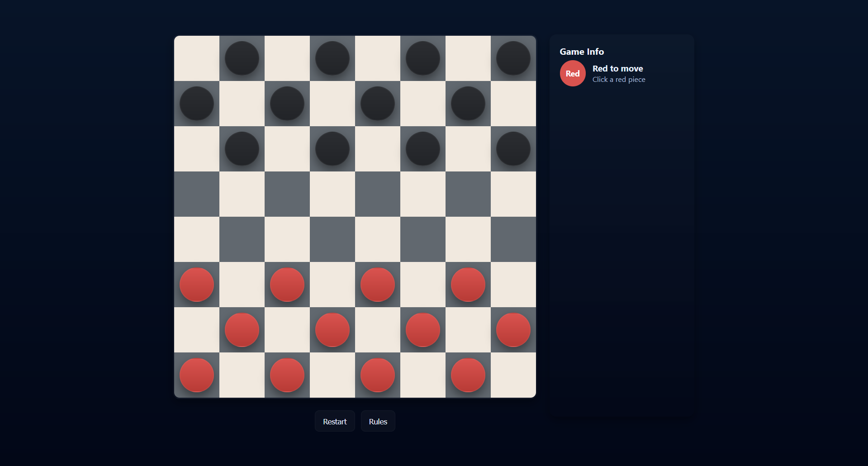Click rightmost black piece in third row

(x=513, y=149)
